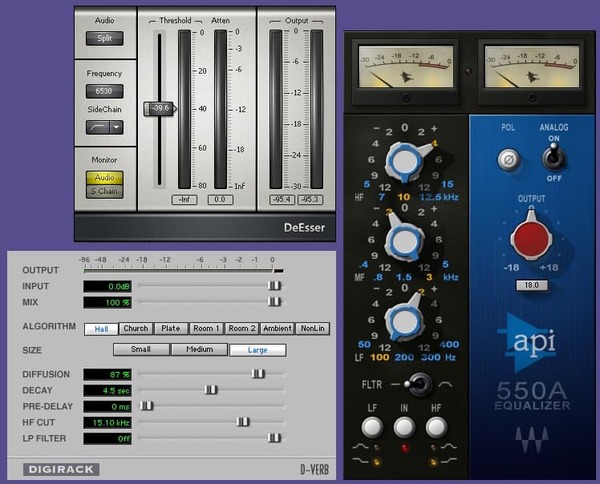Select the Church algorithm
Viewport: 600px width, 484px height.
pyautogui.click(x=136, y=328)
